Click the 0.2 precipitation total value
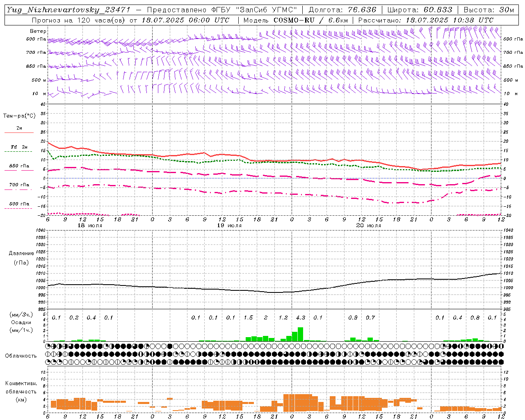525x420 pixels. (x=74, y=318)
